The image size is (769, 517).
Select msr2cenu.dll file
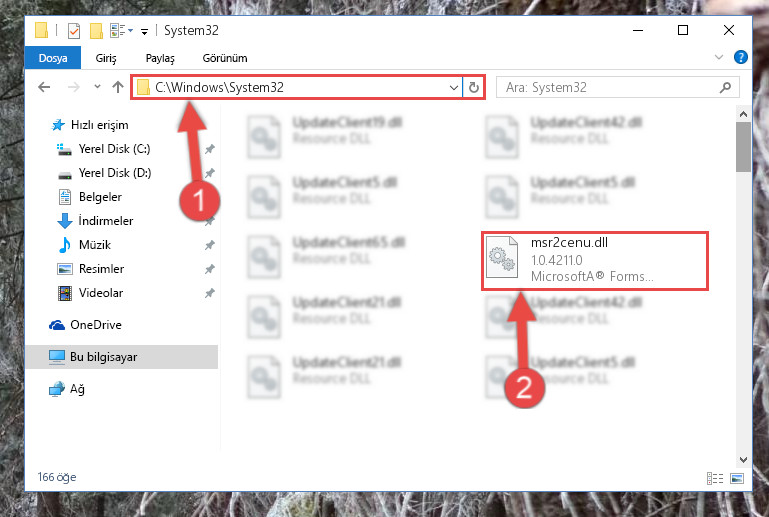(594, 260)
